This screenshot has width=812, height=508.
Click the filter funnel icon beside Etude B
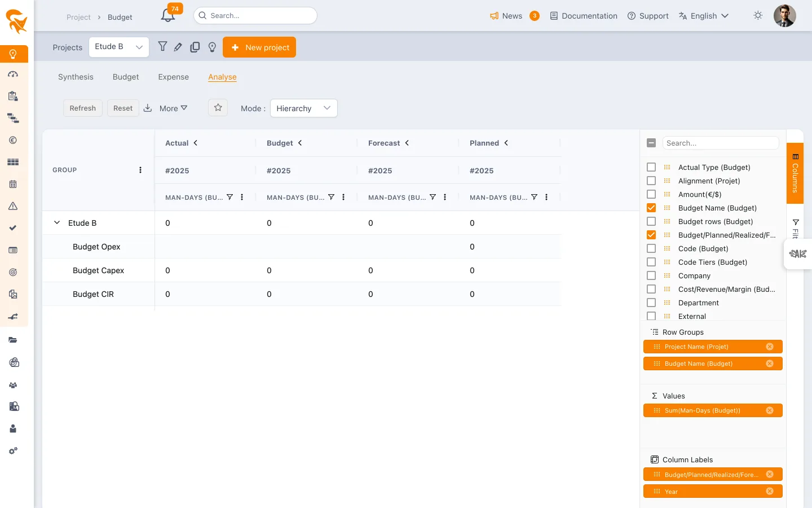click(x=162, y=47)
